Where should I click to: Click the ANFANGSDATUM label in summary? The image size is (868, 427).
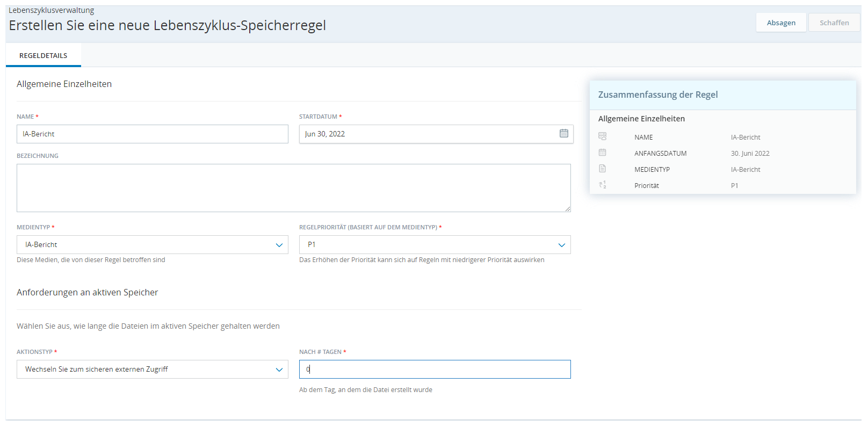[661, 154]
